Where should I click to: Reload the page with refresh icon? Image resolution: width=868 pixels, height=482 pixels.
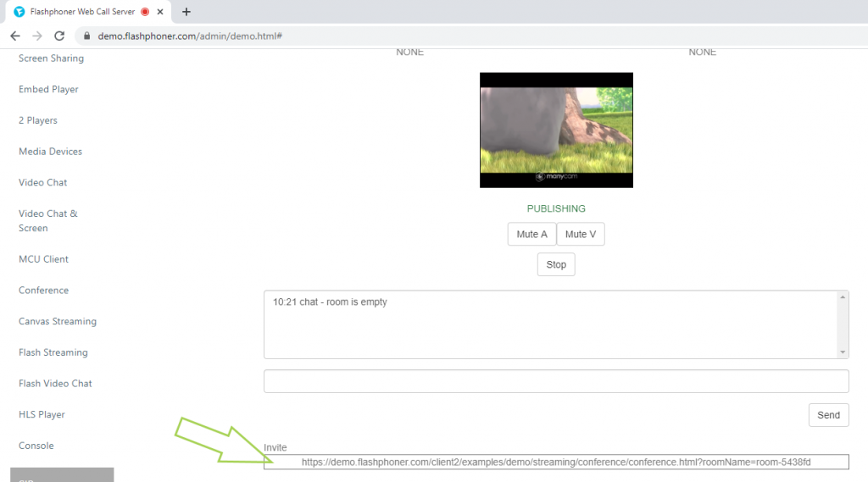(59, 36)
